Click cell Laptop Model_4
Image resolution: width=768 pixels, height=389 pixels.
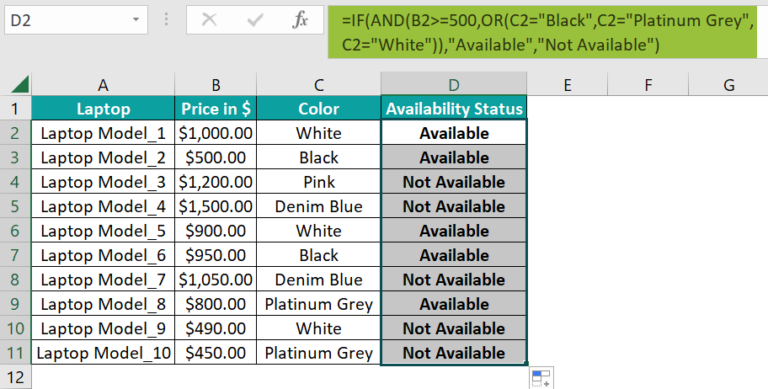(x=103, y=206)
